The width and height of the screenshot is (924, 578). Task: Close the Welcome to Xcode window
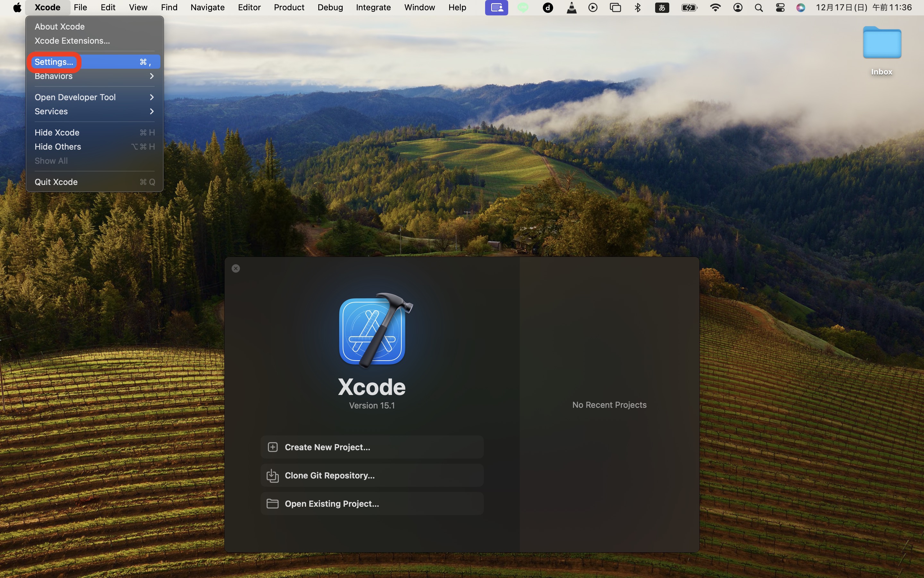point(236,268)
